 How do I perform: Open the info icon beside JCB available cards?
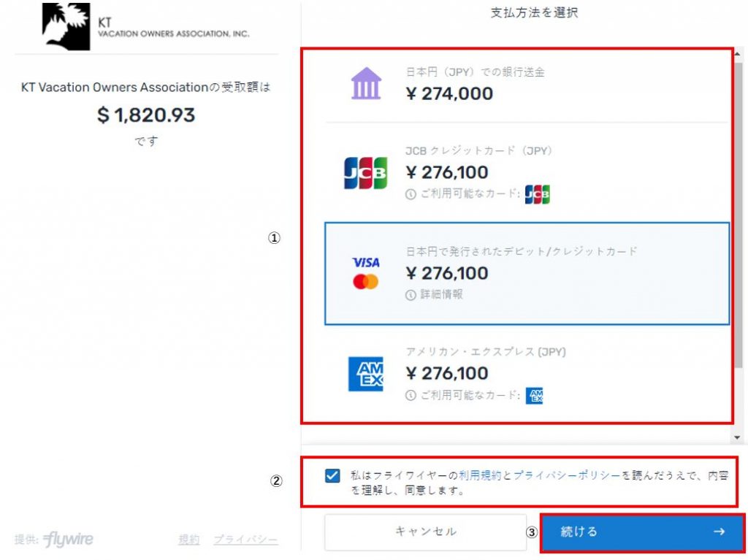click(x=411, y=195)
